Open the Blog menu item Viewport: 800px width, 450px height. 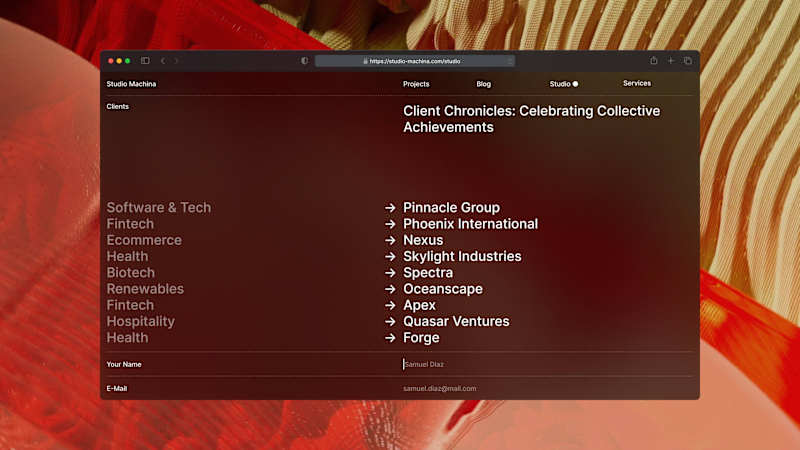[484, 84]
